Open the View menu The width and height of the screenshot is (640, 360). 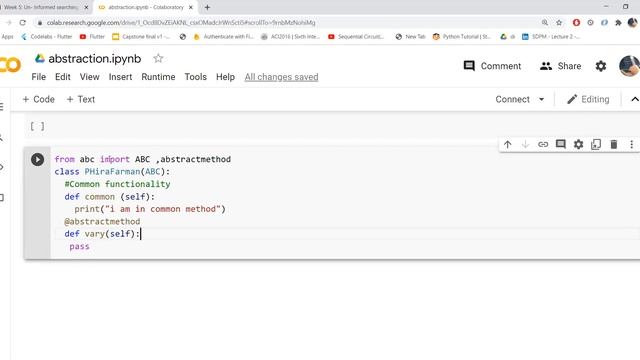pos(89,77)
